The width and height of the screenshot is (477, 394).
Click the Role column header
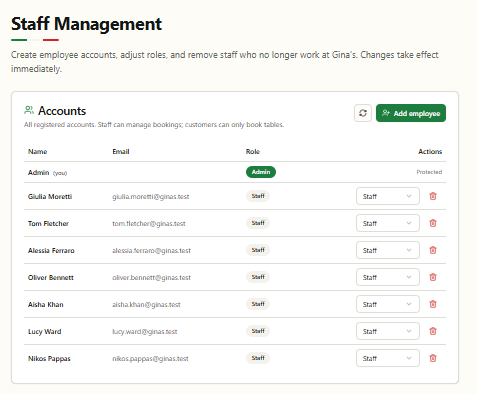253,152
